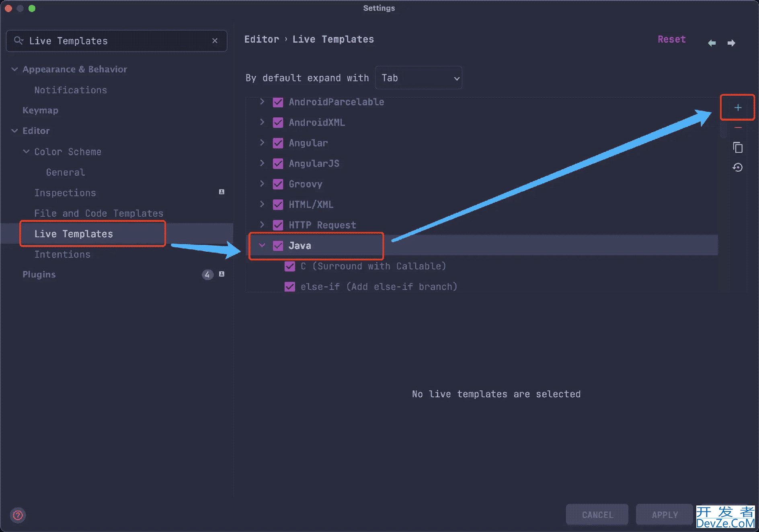
Task: Select the AngularJS row label
Action: point(314,164)
